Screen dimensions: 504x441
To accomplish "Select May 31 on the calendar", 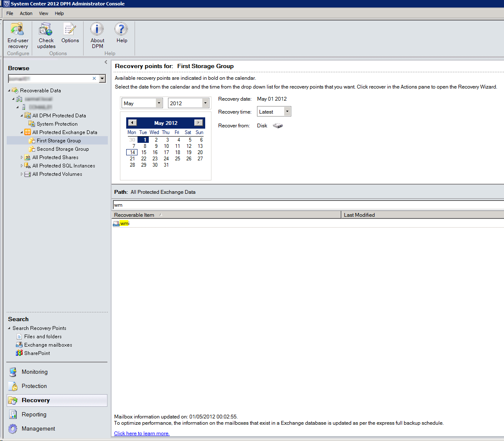I will [x=166, y=165].
